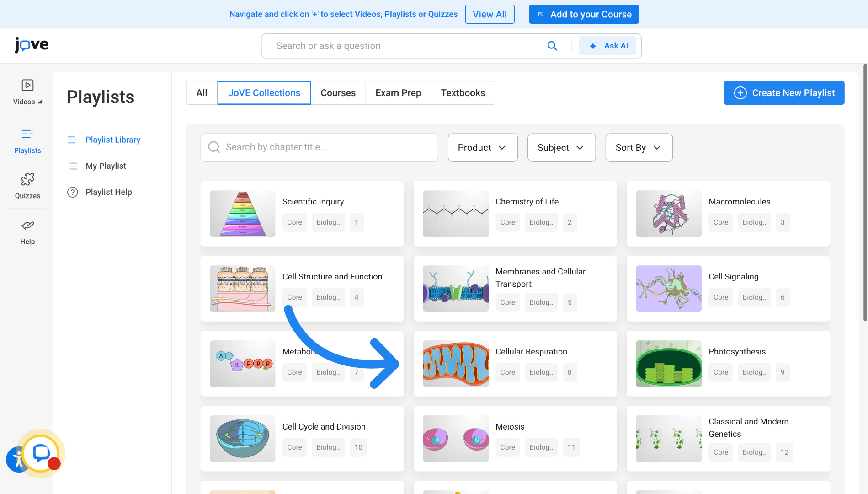Open the Cell Signaling thumbnail
The height and width of the screenshot is (494, 868).
point(669,289)
